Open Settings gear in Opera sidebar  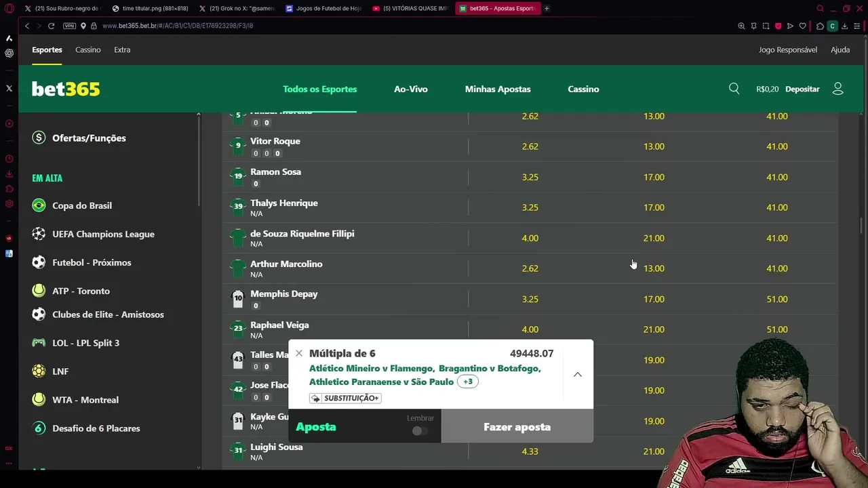9,204
